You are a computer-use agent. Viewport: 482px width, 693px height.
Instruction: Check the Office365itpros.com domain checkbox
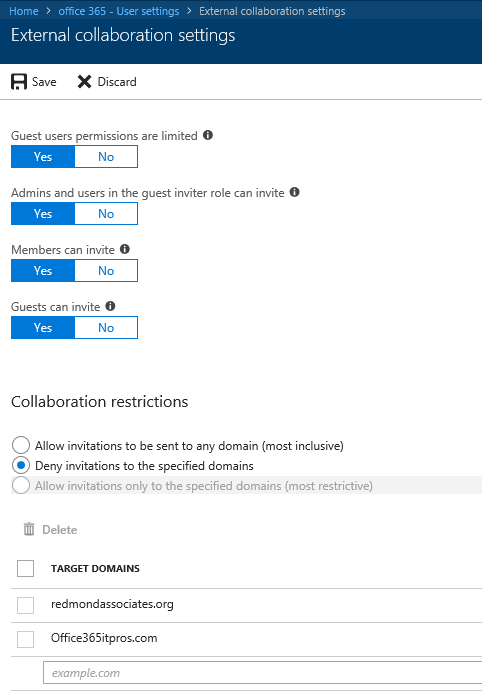coord(25,639)
